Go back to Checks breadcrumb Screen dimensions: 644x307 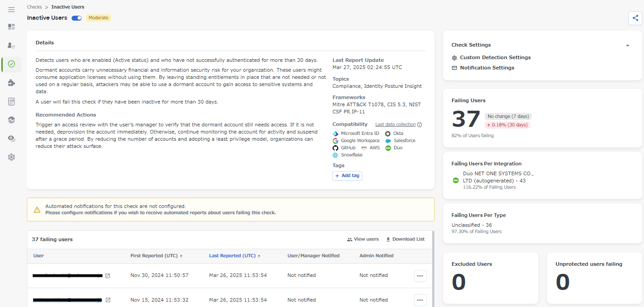pyautogui.click(x=34, y=7)
